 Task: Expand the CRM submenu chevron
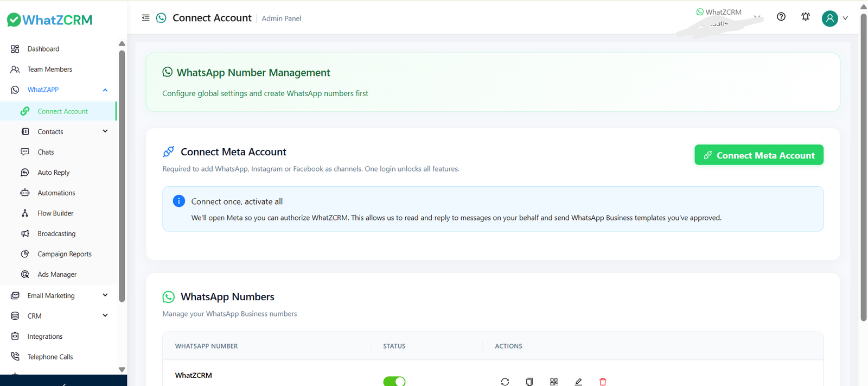point(105,315)
